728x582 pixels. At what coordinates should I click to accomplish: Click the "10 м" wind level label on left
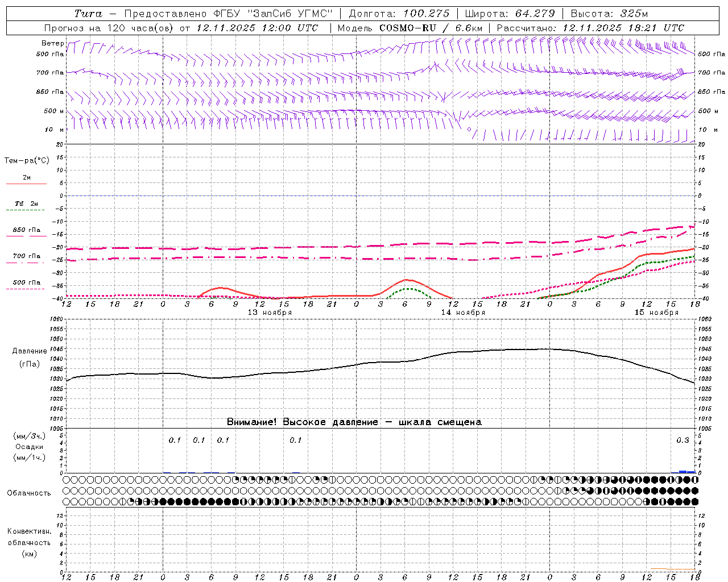[x=55, y=130]
